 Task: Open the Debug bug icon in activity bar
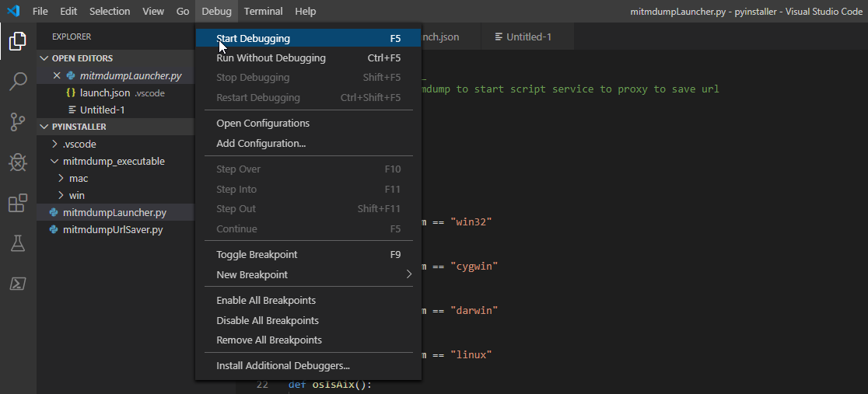(x=18, y=162)
